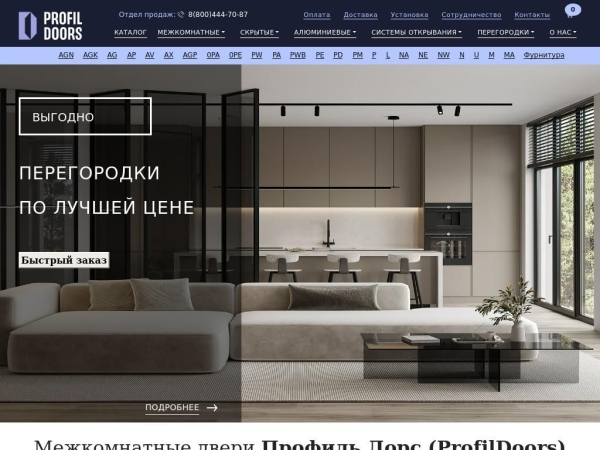600x450 pixels.
Task: Select the PM series link
Action: click(357, 55)
